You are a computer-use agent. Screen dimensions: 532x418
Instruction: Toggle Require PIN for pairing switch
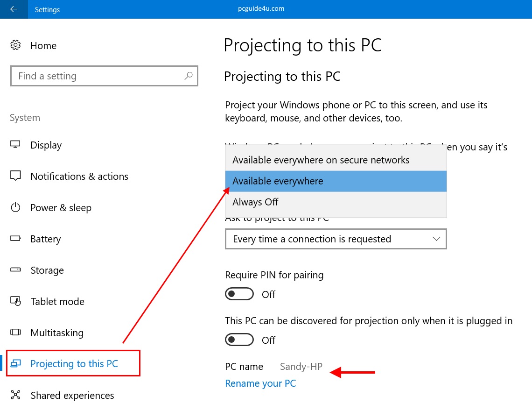click(239, 294)
